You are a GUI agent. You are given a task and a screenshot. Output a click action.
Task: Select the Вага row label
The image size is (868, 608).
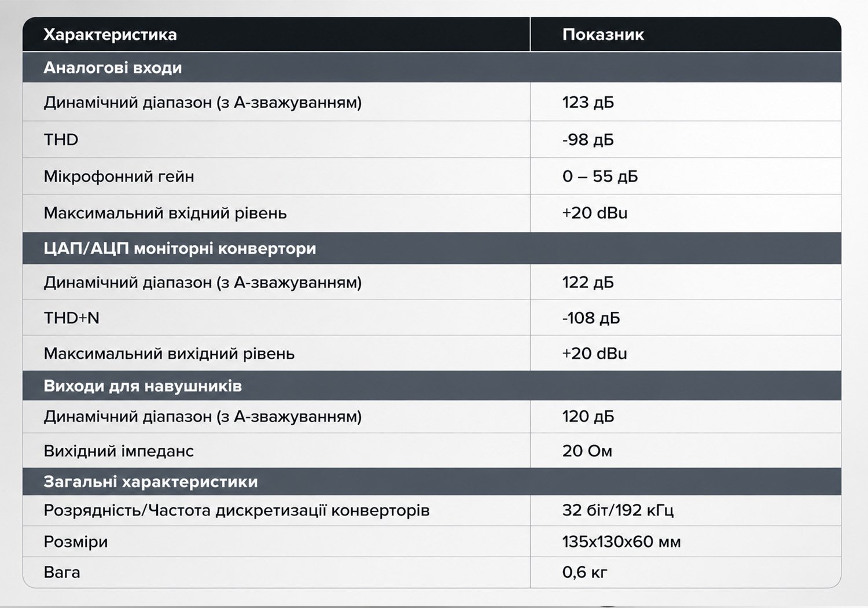(62, 573)
